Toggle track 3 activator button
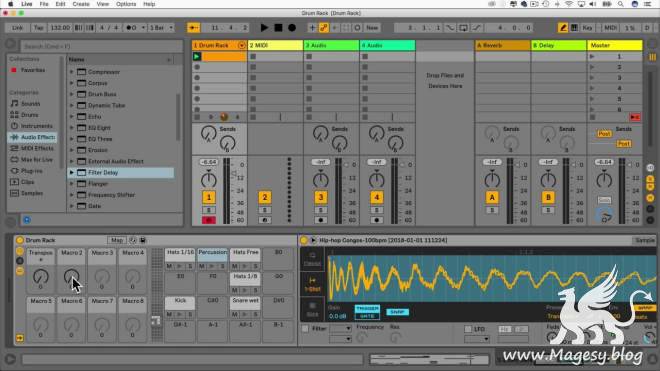Image resolution: width=660 pixels, height=371 pixels. click(321, 197)
